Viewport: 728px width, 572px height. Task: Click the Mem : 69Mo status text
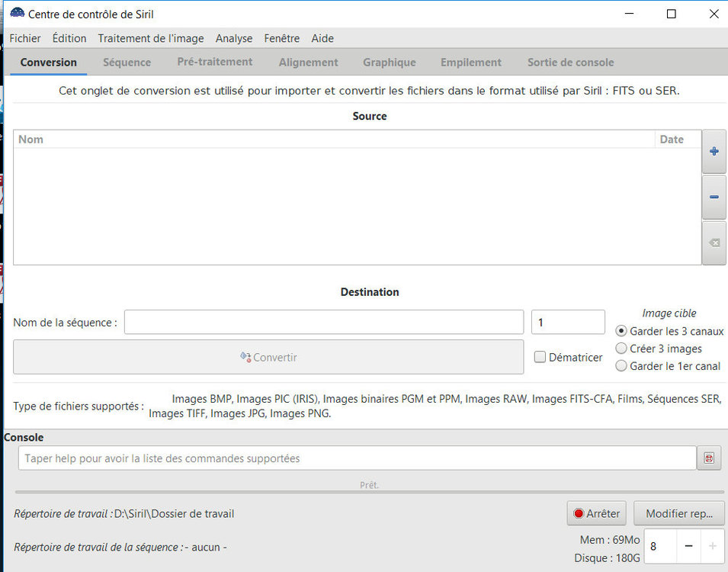tap(610, 540)
